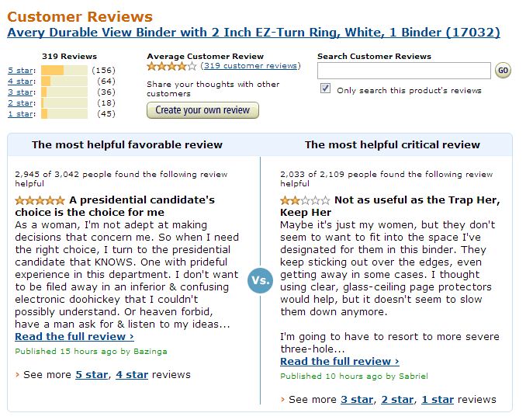
Task: Toggle Only search this product's reviews checkbox
Action: pyautogui.click(x=325, y=89)
